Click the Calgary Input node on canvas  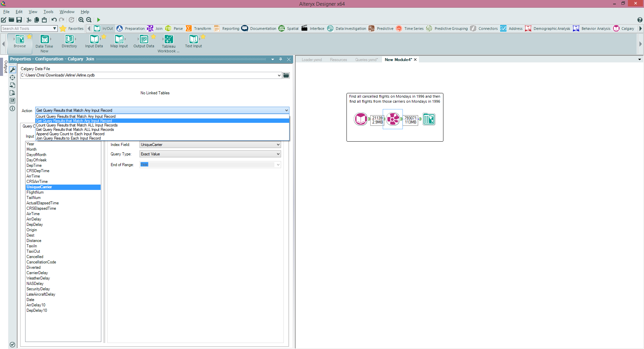tap(361, 119)
